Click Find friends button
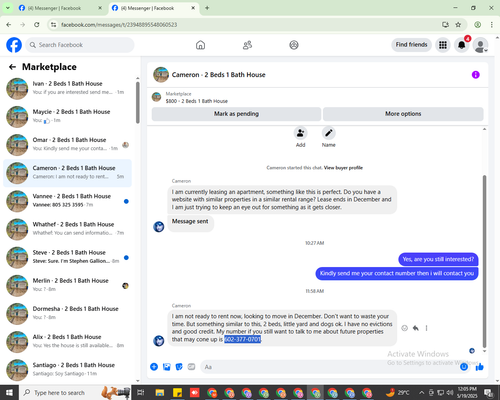The image size is (500, 400). click(x=411, y=45)
